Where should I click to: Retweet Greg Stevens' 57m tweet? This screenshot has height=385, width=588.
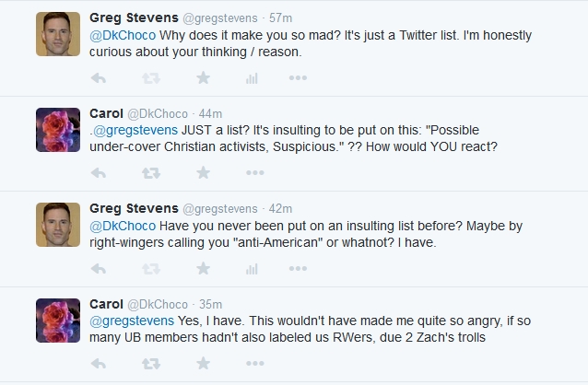coord(151,78)
